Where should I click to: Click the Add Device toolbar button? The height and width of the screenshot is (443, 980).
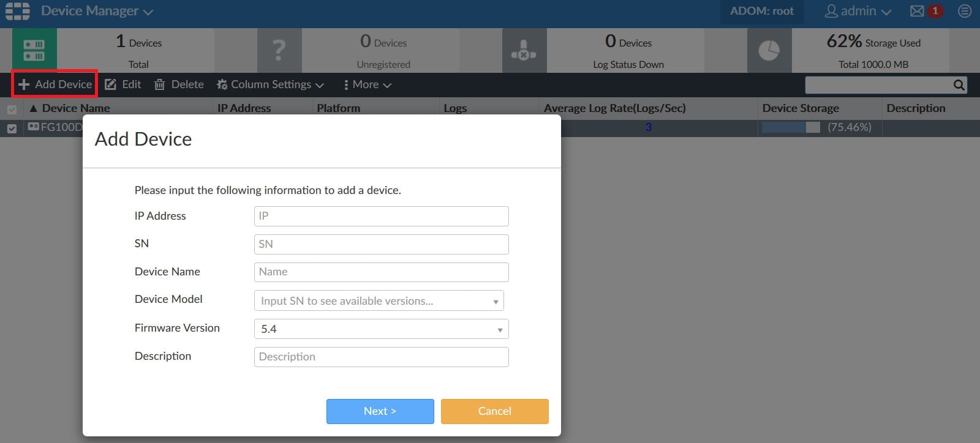coord(55,84)
